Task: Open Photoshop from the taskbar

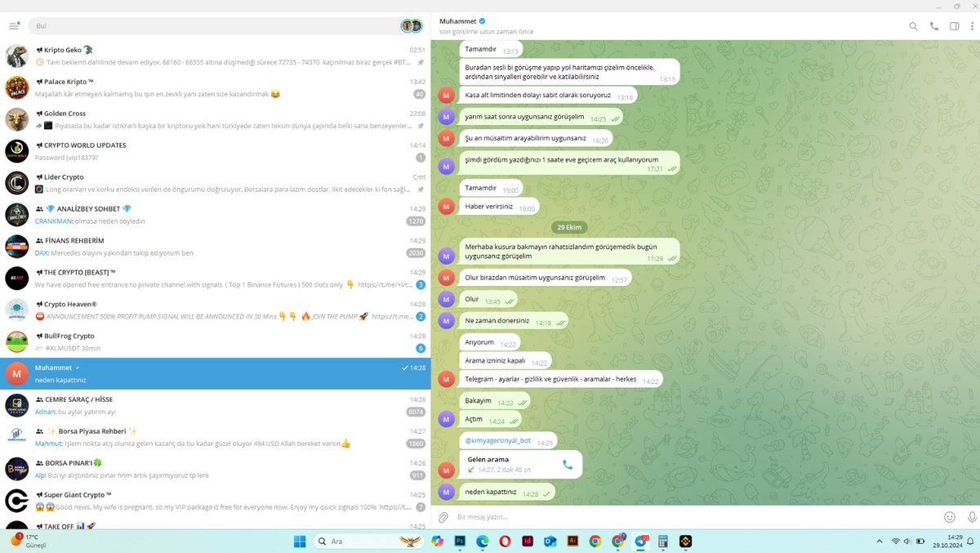Action: 460,541
